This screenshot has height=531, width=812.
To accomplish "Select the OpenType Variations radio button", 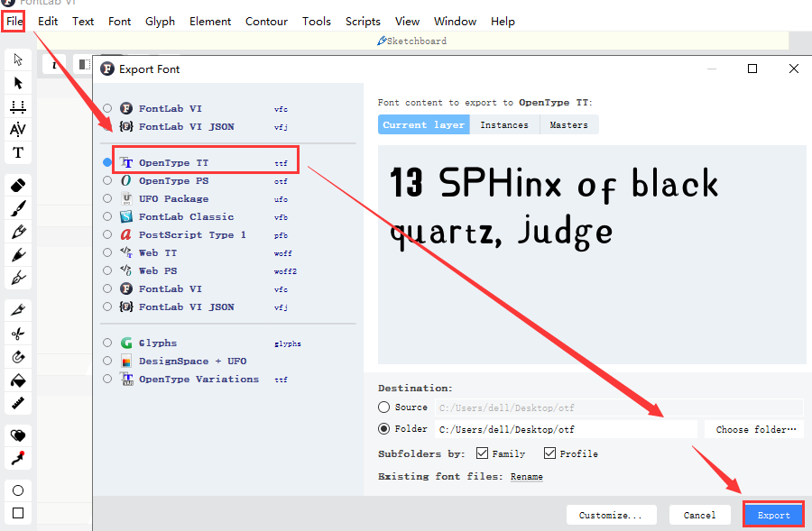I will (107, 379).
